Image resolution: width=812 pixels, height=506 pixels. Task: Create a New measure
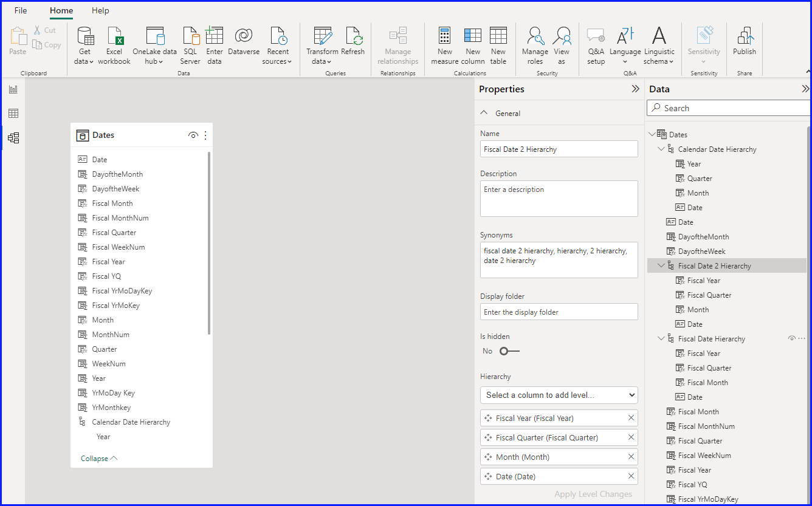point(445,46)
